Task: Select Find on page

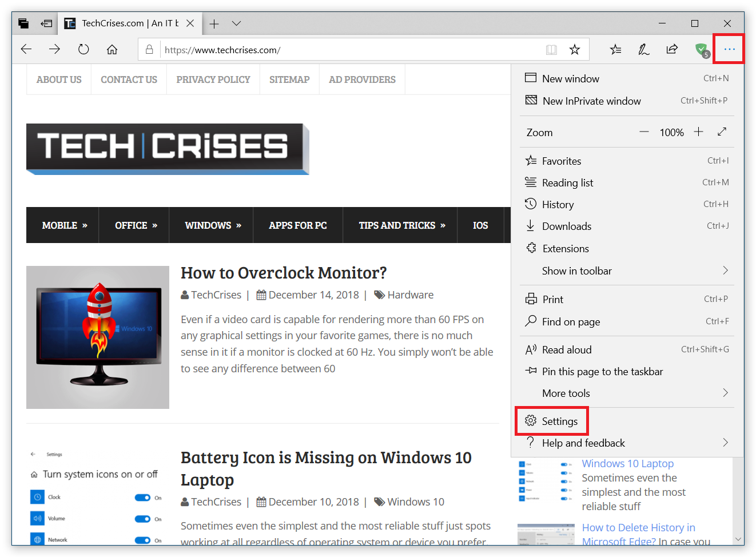Action: (627, 321)
